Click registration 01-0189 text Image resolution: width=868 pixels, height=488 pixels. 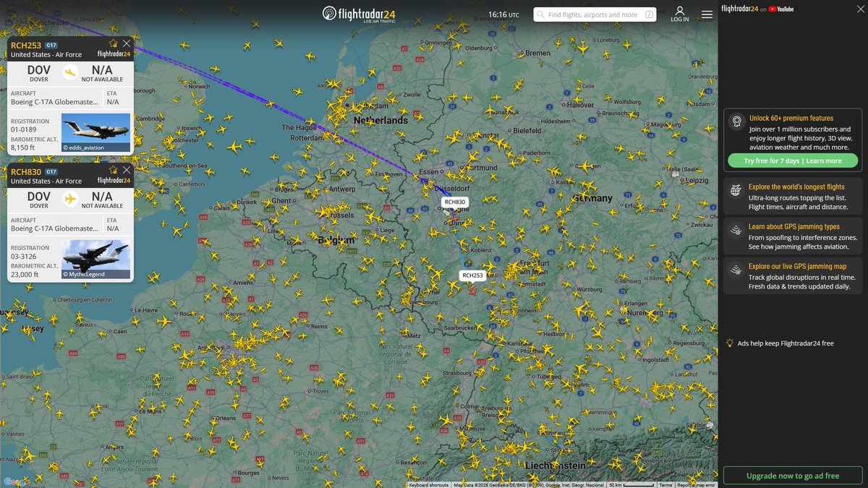point(22,130)
